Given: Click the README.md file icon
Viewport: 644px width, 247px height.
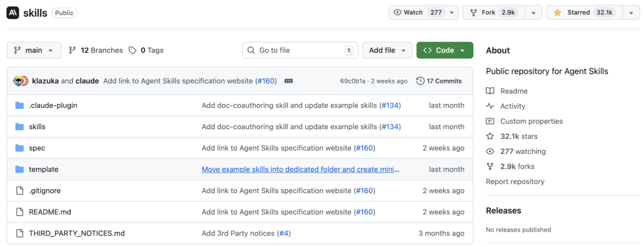Looking at the screenshot, I should pyautogui.click(x=19, y=212).
